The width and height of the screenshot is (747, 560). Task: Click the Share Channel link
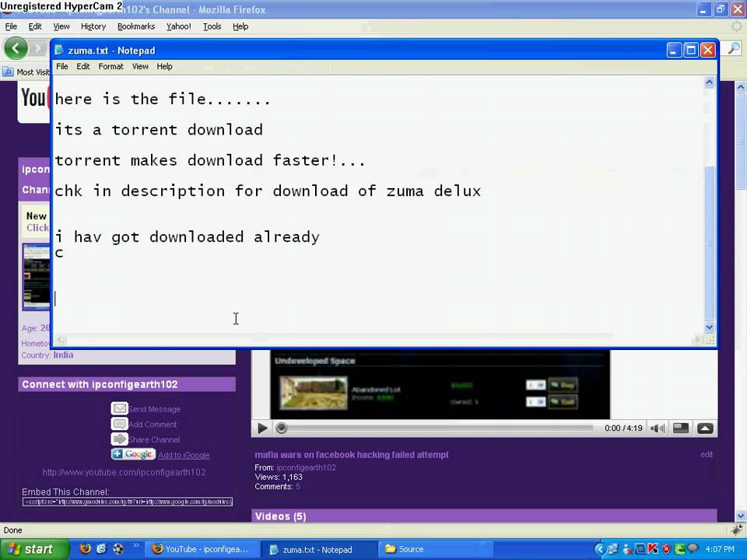click(x=154, y=439)
